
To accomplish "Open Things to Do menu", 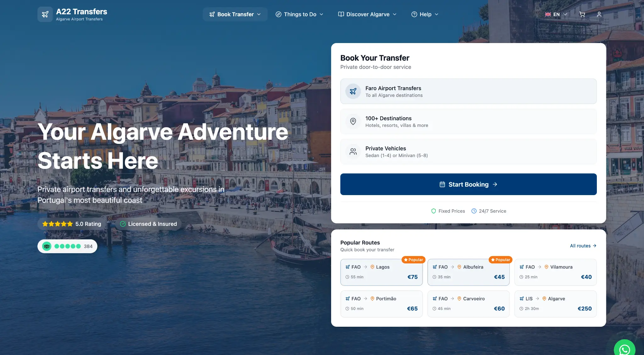I will (x=299, y=14).
